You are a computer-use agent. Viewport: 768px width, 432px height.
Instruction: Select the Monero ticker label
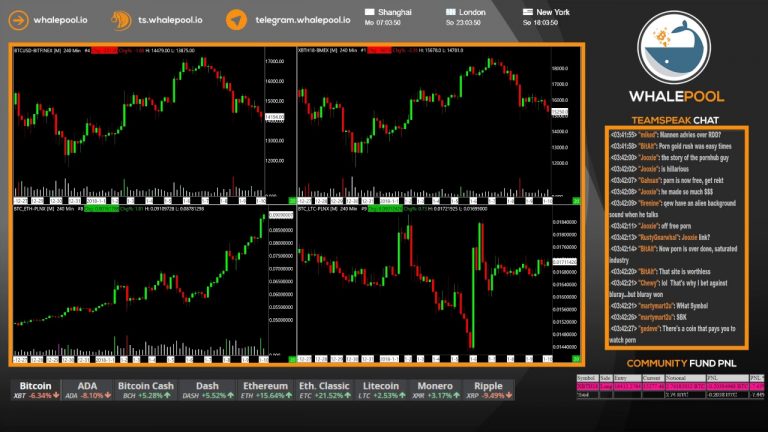[435, 386]
